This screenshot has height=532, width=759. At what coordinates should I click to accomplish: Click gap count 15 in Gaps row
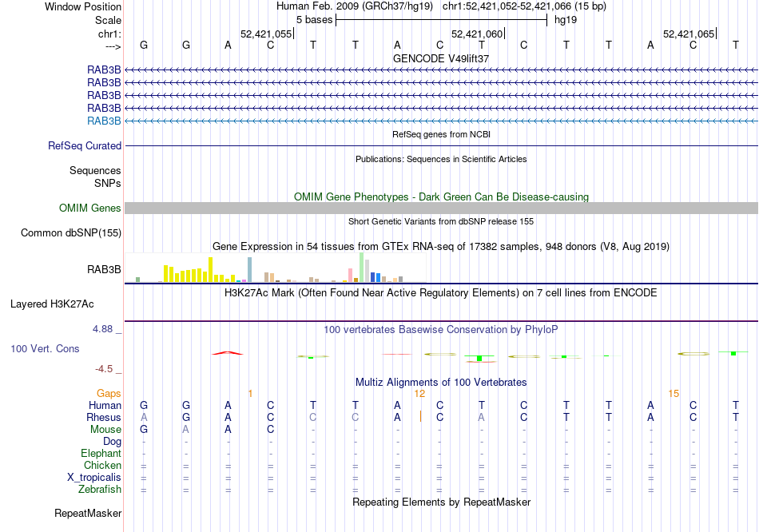(674, 394)
